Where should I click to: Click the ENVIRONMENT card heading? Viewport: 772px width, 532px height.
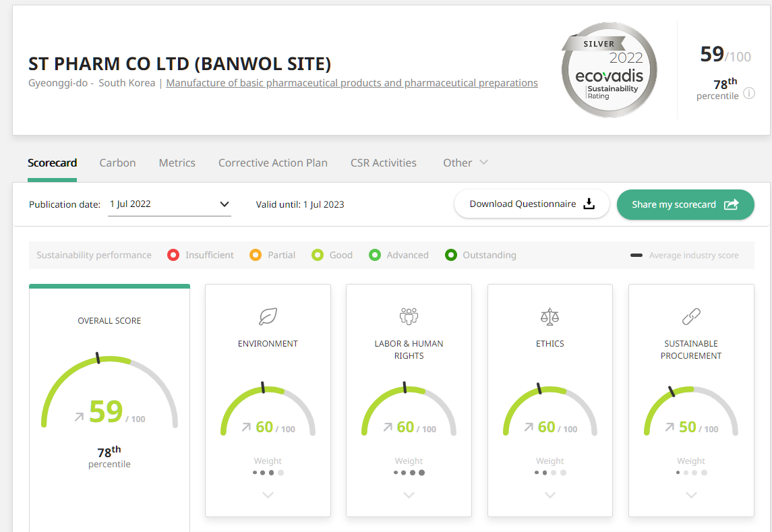coord(268,344)
